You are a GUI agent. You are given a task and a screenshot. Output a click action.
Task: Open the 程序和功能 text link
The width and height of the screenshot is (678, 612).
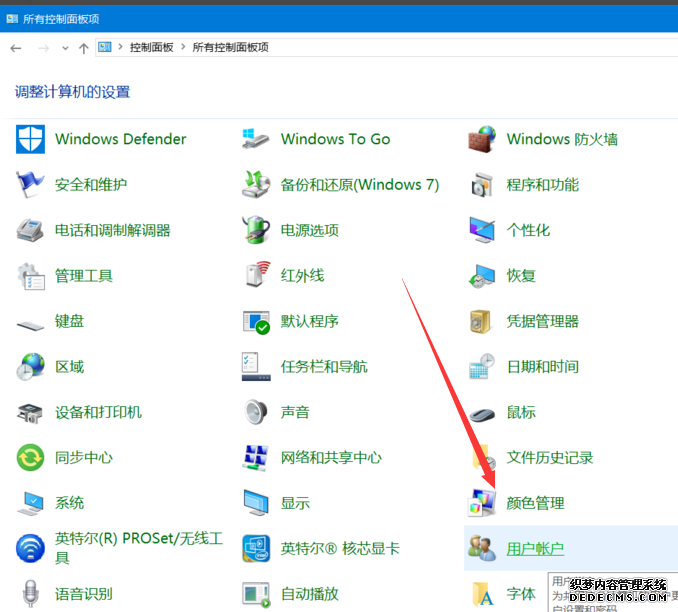pyautogui.click(x=543, y=185)
